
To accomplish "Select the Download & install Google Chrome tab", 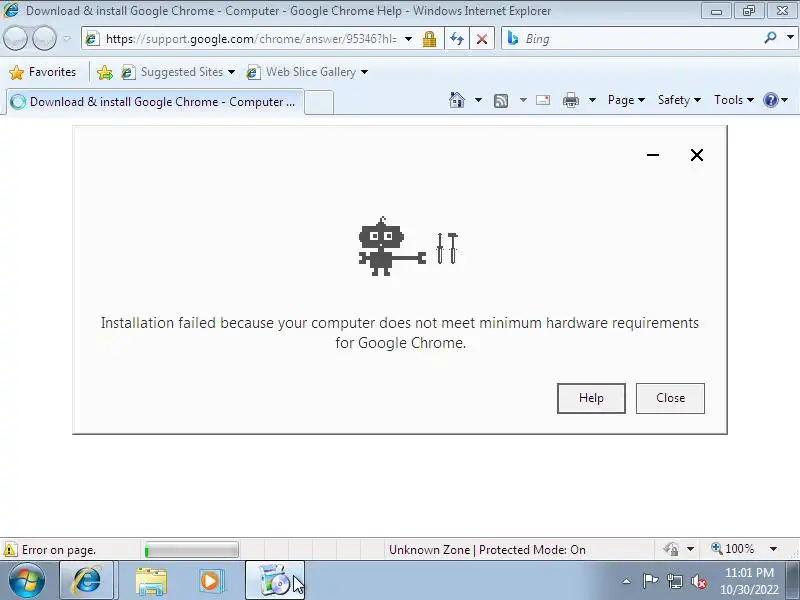I will click(x=155, y=102).
